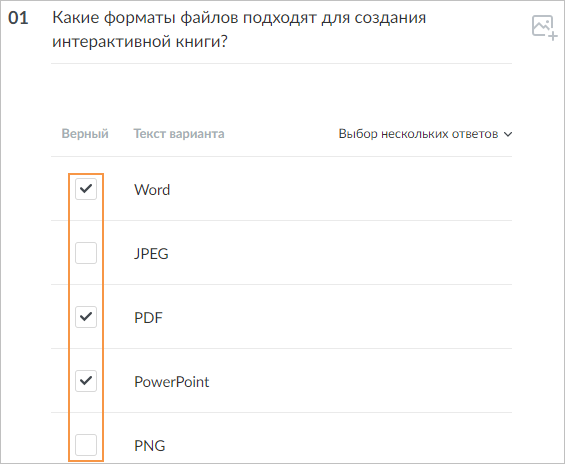Click the 'Текст варианта' column header

[179, 134]
